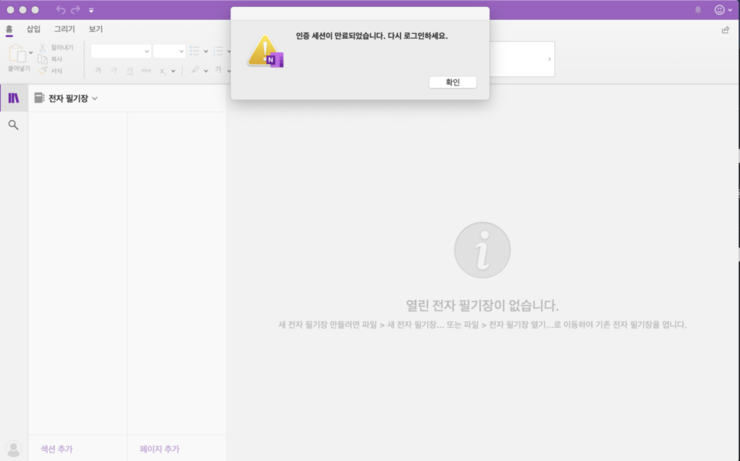Open search with the magnifier icon
Image resolution: width=740 pixels, height=461 pixels.
tap(13, 125)
